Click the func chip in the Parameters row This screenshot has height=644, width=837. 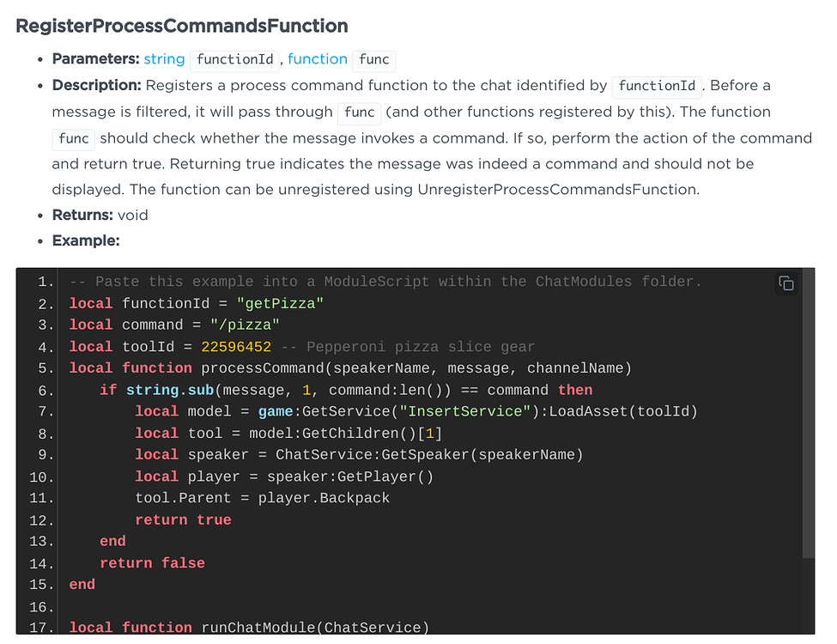[x=373, y=60]
